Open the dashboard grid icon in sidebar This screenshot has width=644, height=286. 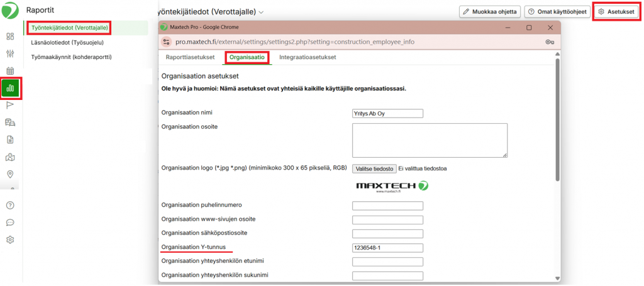pyautogui.click(x=10, y=36)
